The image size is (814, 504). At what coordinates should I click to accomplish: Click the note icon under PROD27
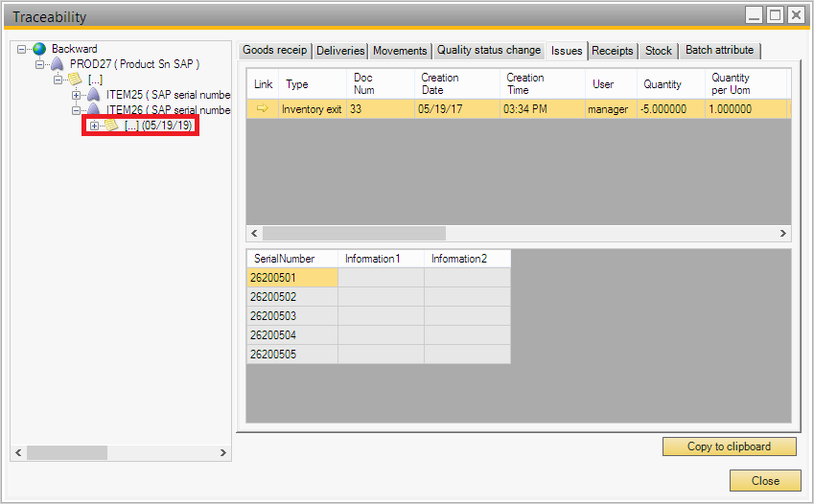pos(75,80)
